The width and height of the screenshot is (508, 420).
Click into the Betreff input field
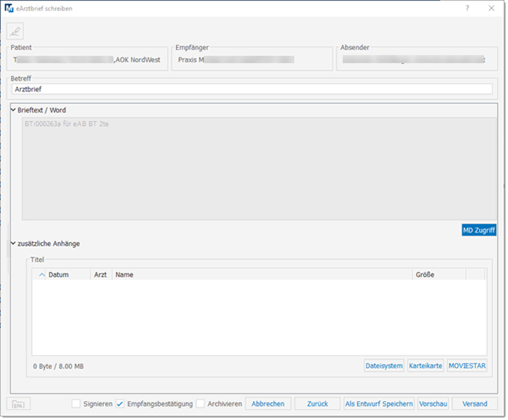[252, 89]
